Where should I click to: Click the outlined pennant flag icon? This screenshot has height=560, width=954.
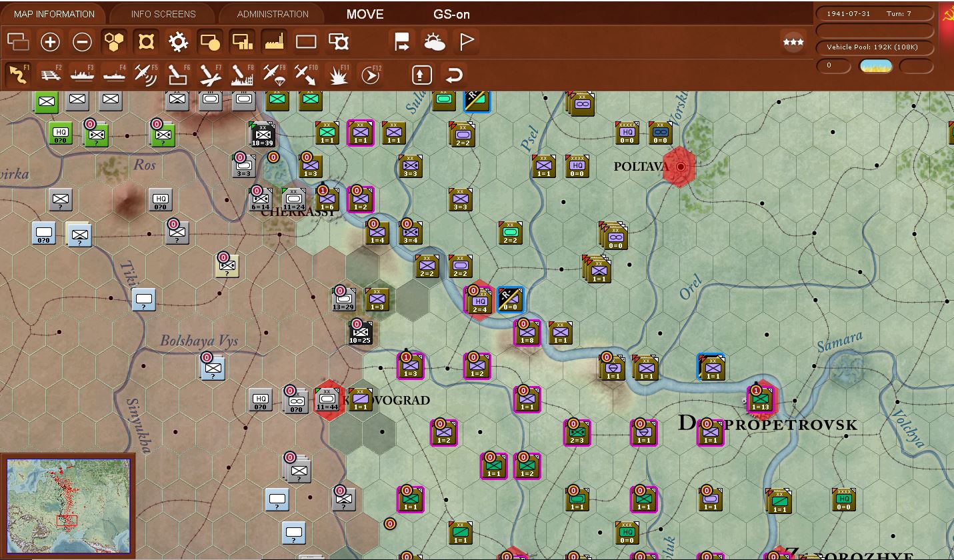click(467, 42)
